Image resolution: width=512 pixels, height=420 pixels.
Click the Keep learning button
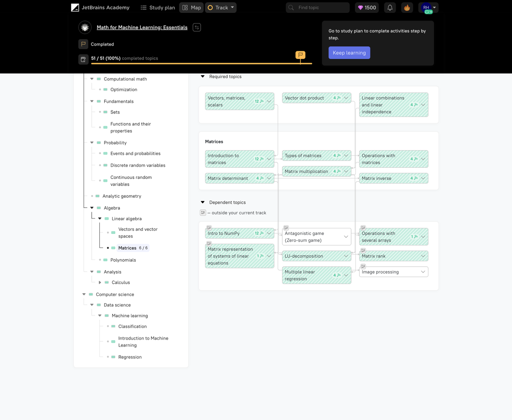349,52
